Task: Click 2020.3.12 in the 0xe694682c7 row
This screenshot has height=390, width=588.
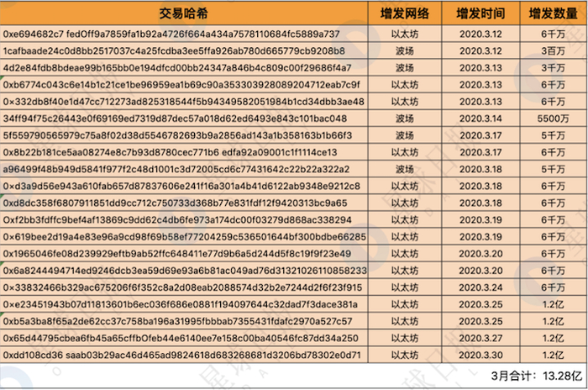Action: (480, 34)
